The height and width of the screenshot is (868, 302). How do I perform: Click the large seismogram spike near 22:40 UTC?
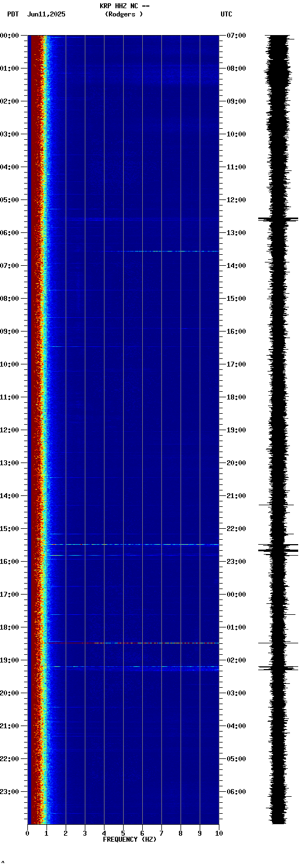click(x=278, y=550)
